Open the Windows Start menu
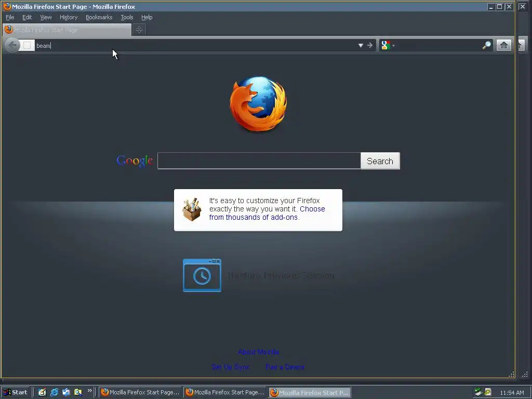 click(15, 392)
